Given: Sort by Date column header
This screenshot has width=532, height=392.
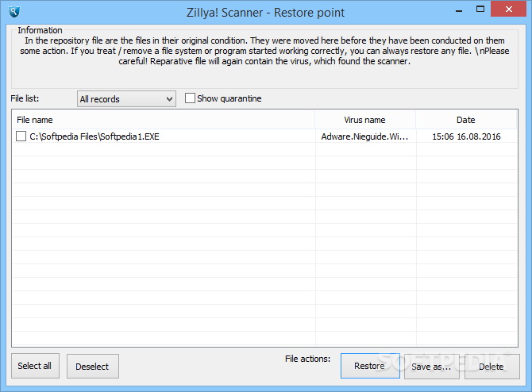Looking at the screenshot, I should click(466, 120).
